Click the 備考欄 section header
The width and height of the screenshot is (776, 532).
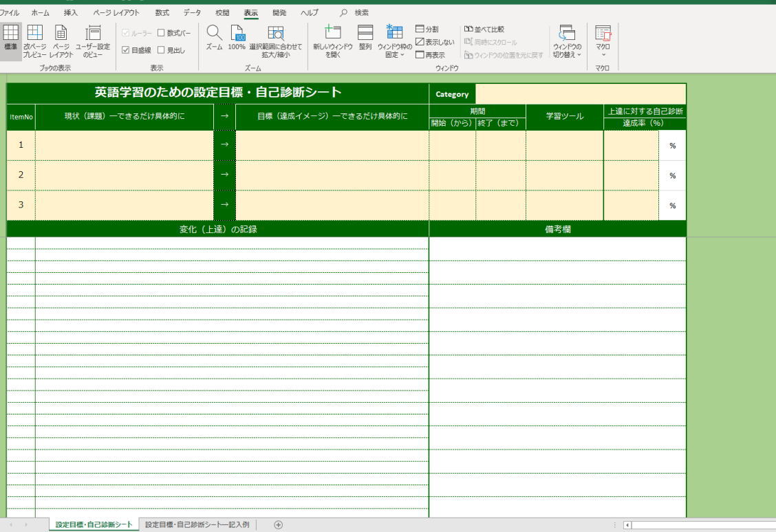point(558,229)
